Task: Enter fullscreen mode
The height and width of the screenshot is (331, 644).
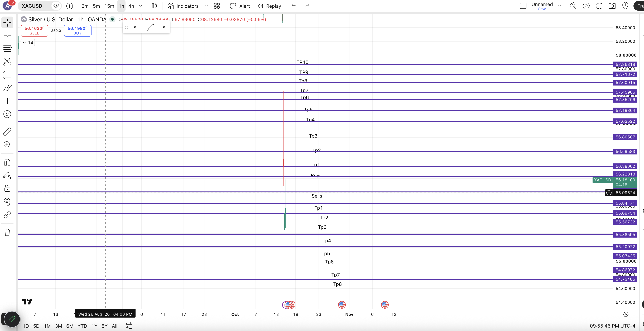Action: [599, 6]
